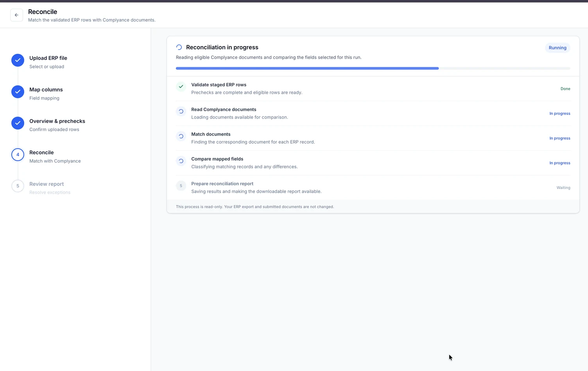The height and width of the screenshot is (371, 588).
Task: Click the Match documents row title
Action: 211,134
